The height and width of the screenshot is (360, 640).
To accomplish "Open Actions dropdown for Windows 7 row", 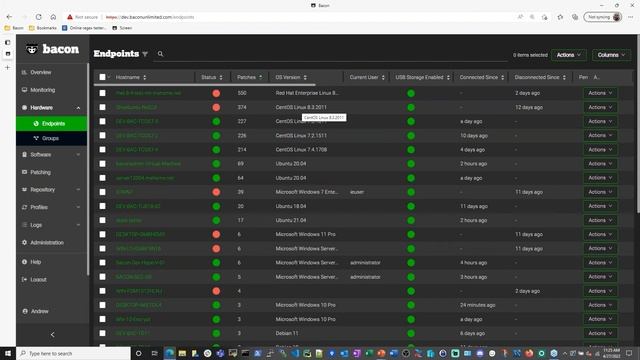I will (600, 192).
